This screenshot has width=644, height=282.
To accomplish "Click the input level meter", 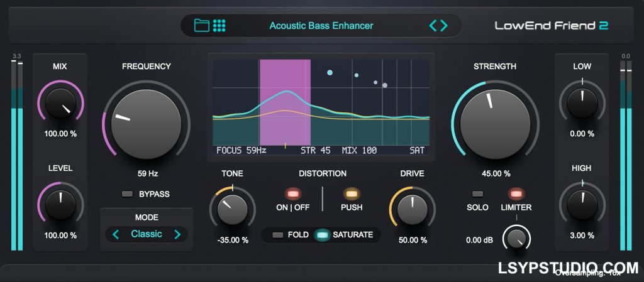I will [17, 155].
